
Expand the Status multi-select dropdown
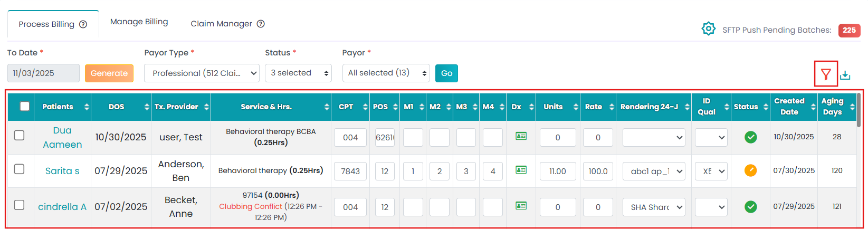298,73
